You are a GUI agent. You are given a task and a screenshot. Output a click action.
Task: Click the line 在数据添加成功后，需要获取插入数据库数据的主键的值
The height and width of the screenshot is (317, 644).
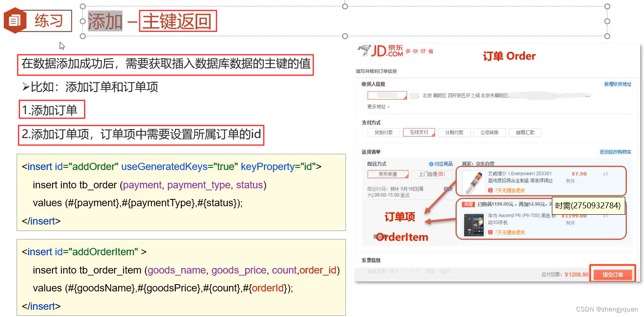(165, 65)
